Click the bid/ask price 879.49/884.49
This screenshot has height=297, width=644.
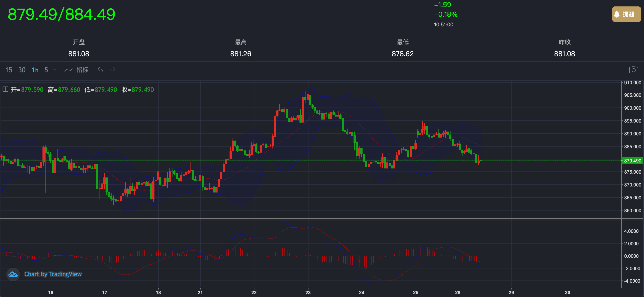tap(62, 14)
